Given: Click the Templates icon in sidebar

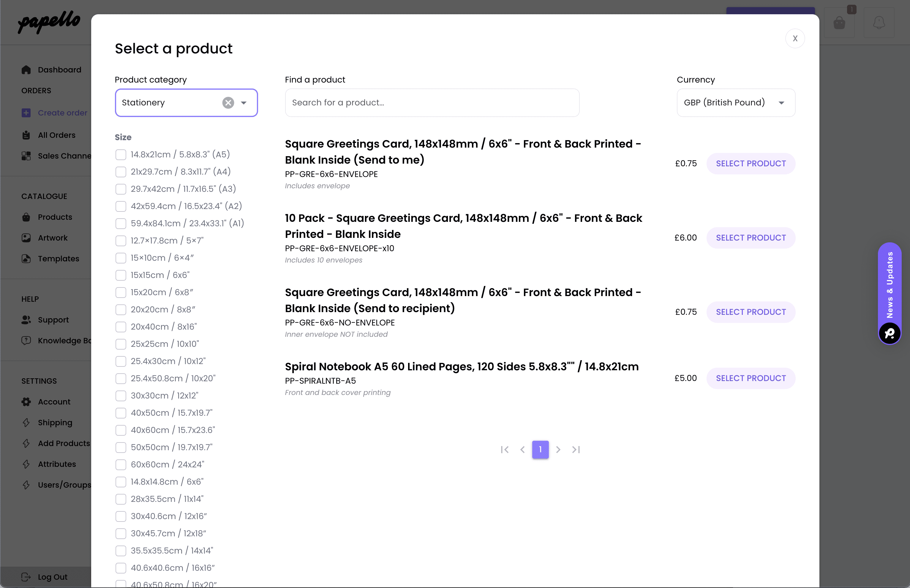Looking at the screenshot, I should coord(26,258).
